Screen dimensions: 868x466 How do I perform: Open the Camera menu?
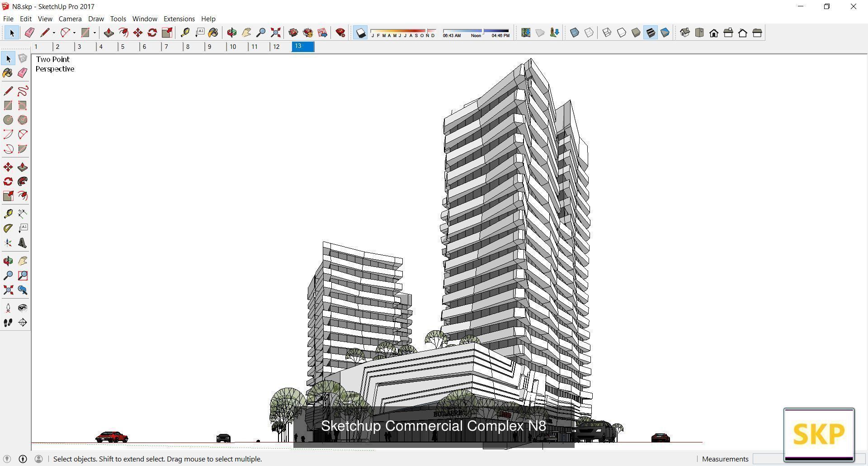tap(70, 19)
